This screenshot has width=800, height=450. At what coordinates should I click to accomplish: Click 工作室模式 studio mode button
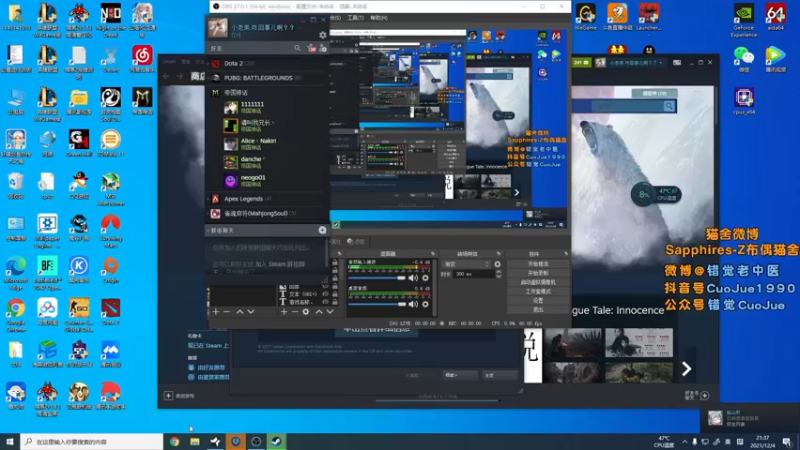click(x=538, y=292)
